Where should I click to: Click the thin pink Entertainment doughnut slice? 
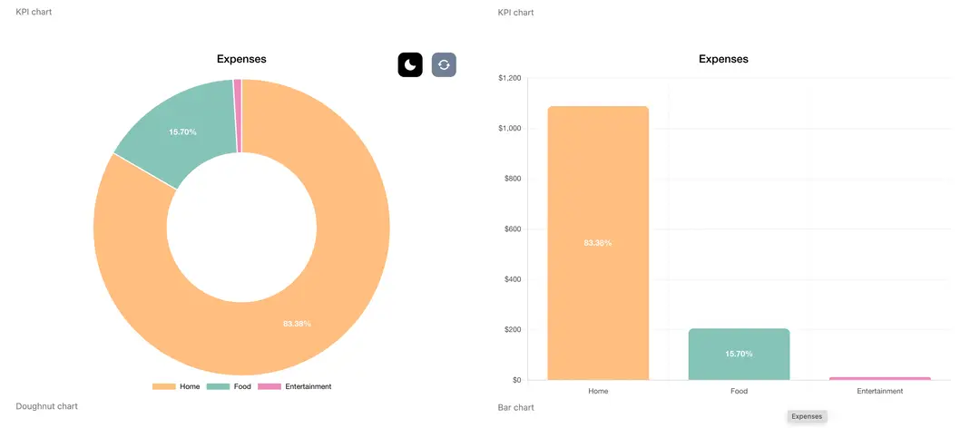[x=238, y=85]
